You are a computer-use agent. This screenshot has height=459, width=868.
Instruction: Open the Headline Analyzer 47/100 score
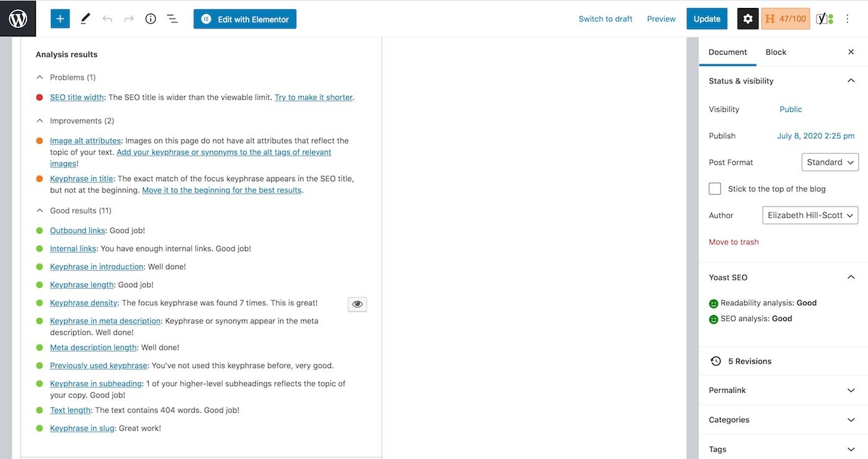coord(786,19)
